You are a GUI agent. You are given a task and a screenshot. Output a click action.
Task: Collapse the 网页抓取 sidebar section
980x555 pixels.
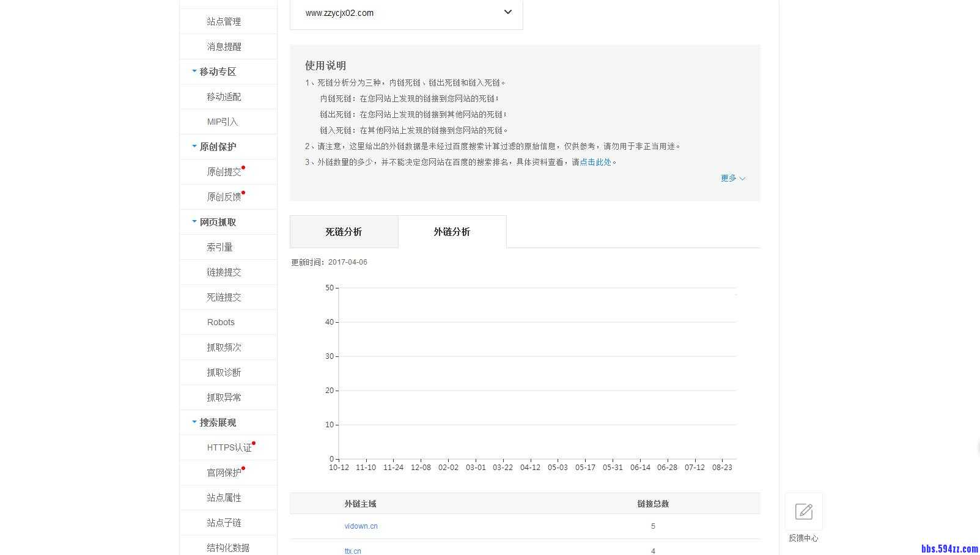(215, 221)
